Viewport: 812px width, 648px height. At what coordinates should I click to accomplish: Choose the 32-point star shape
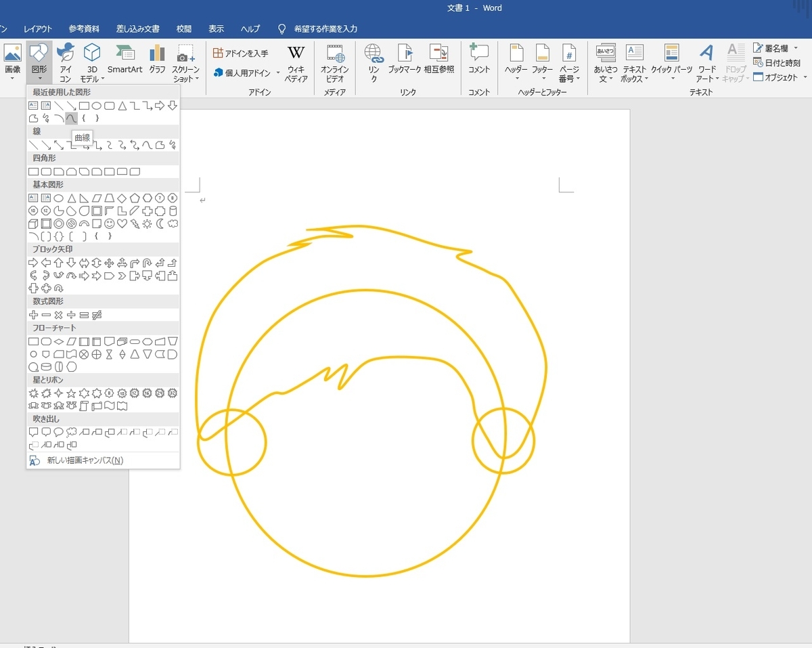click(x=173, y=393)
